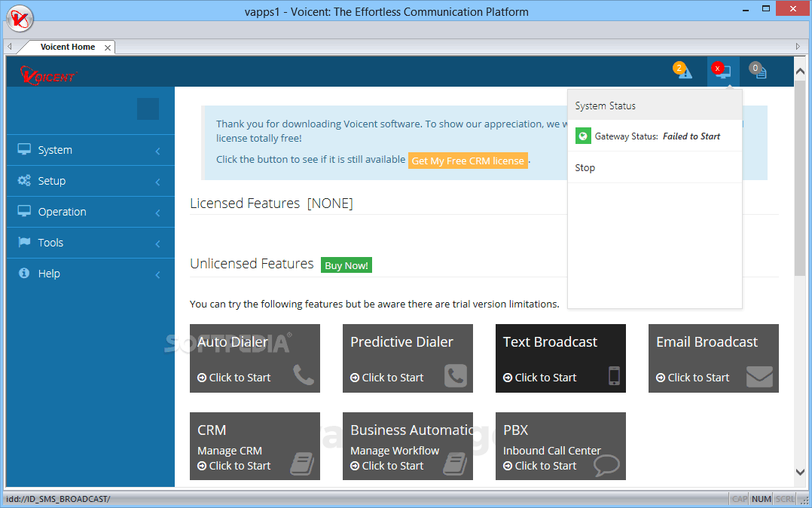The height and width of the screenshot is (508, 812).
Task: Open the reports document icon with 0 badge
Action: click(x=759, y=70)
